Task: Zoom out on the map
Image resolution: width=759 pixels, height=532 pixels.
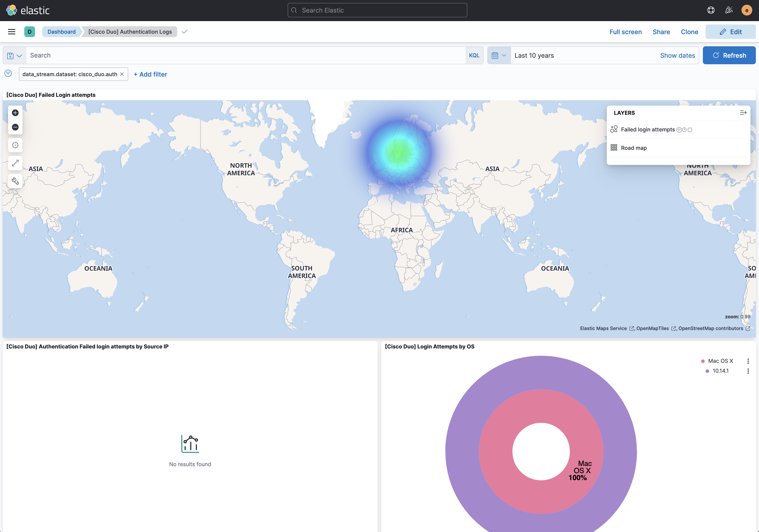Action: [x=15, y=127]
